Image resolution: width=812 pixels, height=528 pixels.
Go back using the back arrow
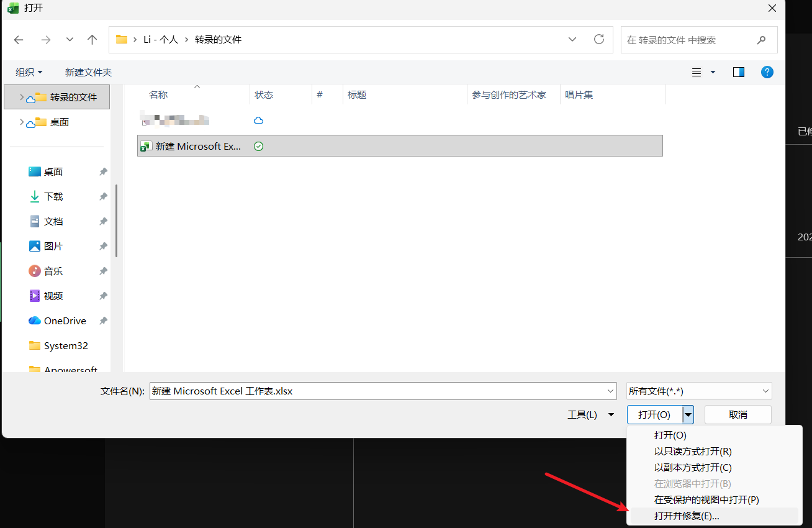pos(19,40)
